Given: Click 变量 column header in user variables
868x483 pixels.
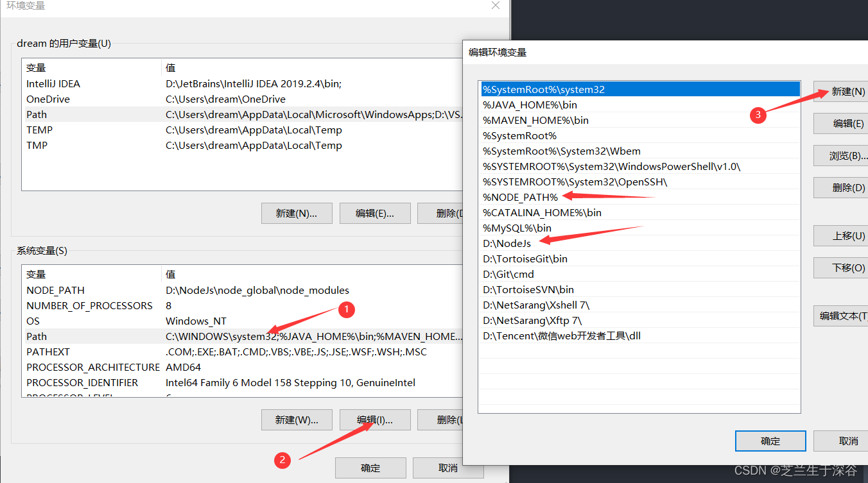Looking at the screenshot, I should pyautogui.click(x=91, y=67).
